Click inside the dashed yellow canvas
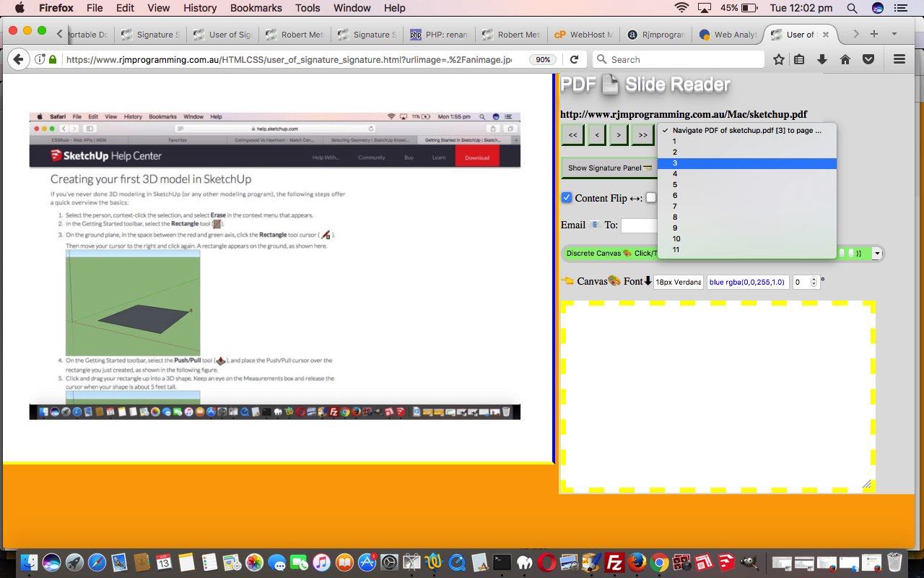 click(718, 396)
